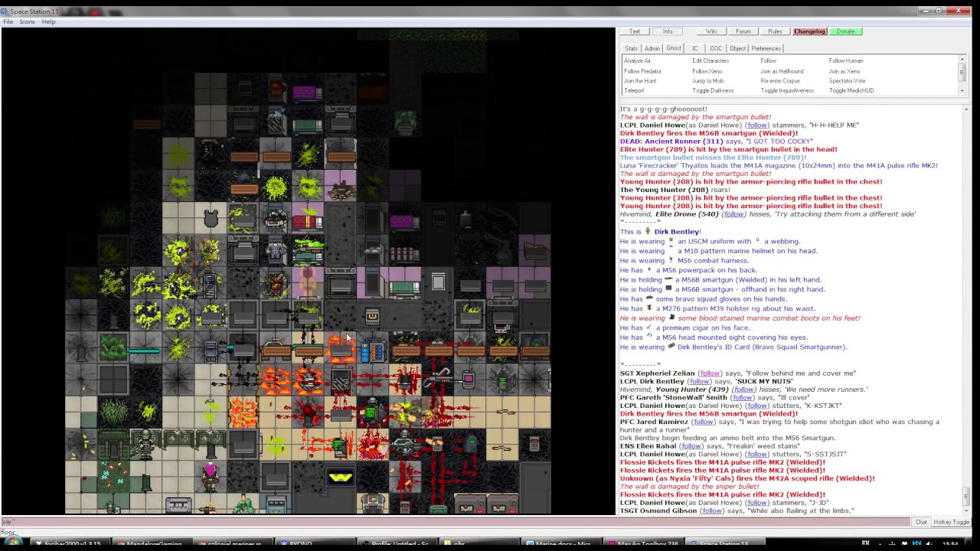Open the Help menu
Screen dimensions: 980x551
click(x=48, y=21)
